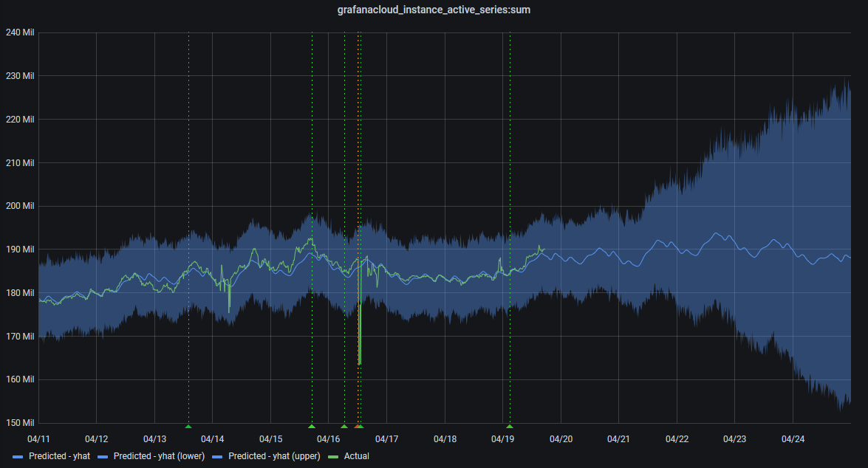This screenshot has width=868, height=468.
Task: Click the green annotation triangle below 04/13
Action: 188,427
